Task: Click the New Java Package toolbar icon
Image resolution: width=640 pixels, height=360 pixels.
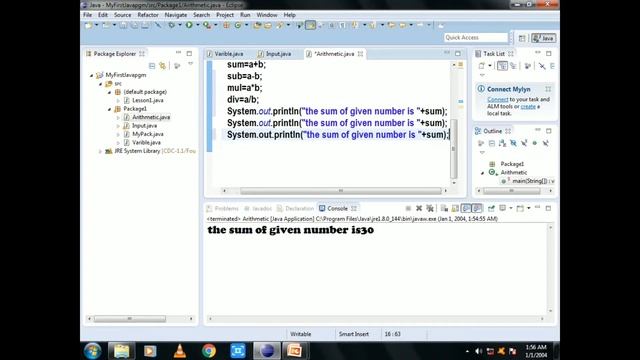Action: tap(226, 25)
